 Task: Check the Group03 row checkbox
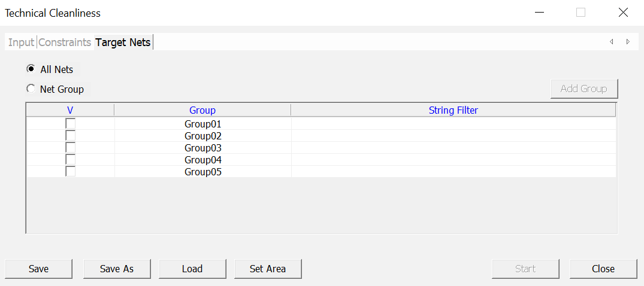tap(71, 147)
